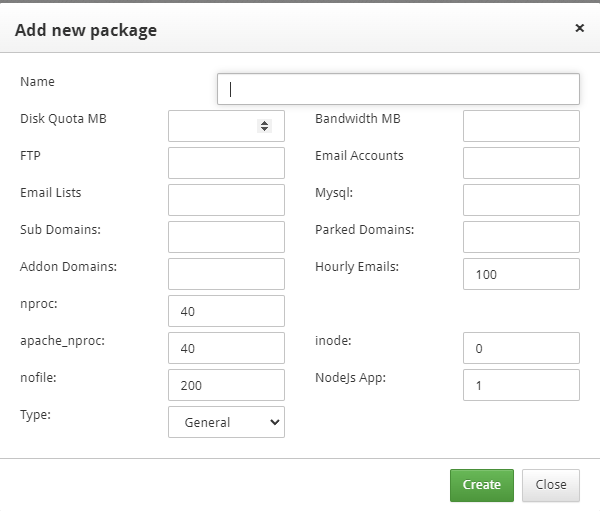Click the NodeJs App label
This screenshot has width=600, height=511.
click(351, 378)
